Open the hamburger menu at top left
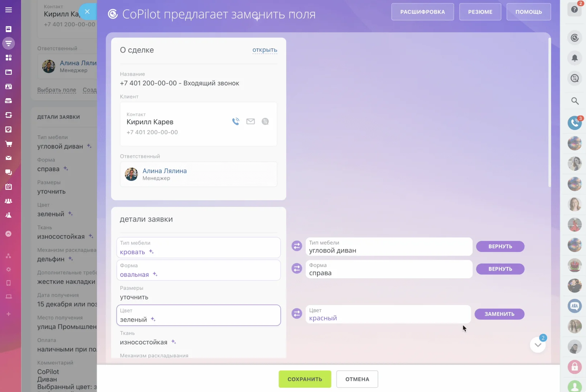The image size is (586, 392). [x=9, y=10]
